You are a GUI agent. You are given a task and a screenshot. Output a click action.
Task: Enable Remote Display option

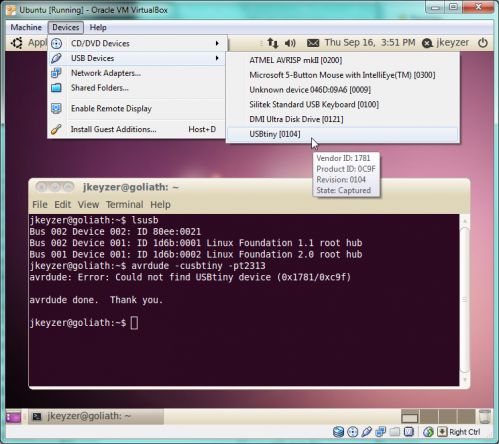[x=137, y=108]
